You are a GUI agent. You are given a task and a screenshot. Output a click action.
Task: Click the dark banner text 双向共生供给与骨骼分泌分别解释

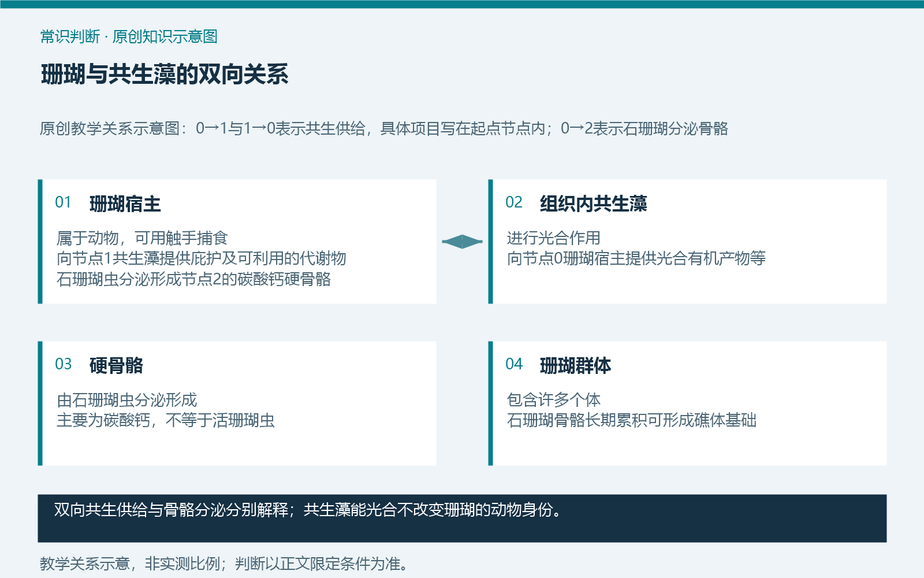tap(171, 510)
